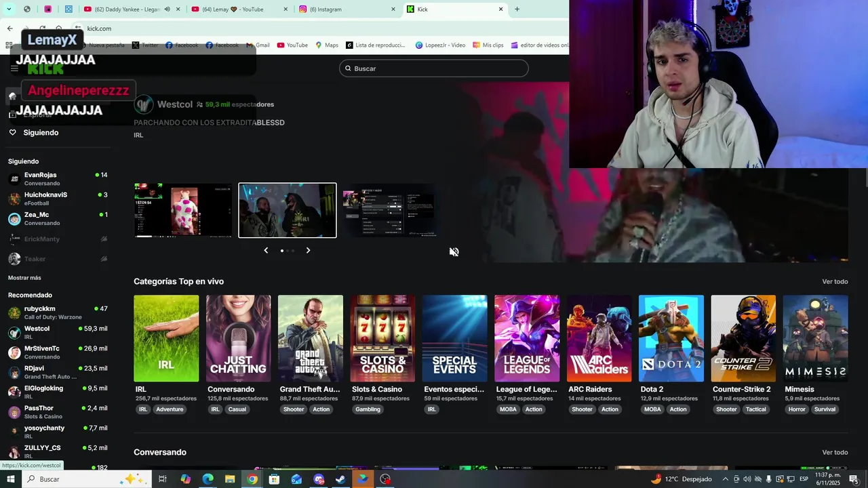Open the Special Events category card

click(454, 338)
